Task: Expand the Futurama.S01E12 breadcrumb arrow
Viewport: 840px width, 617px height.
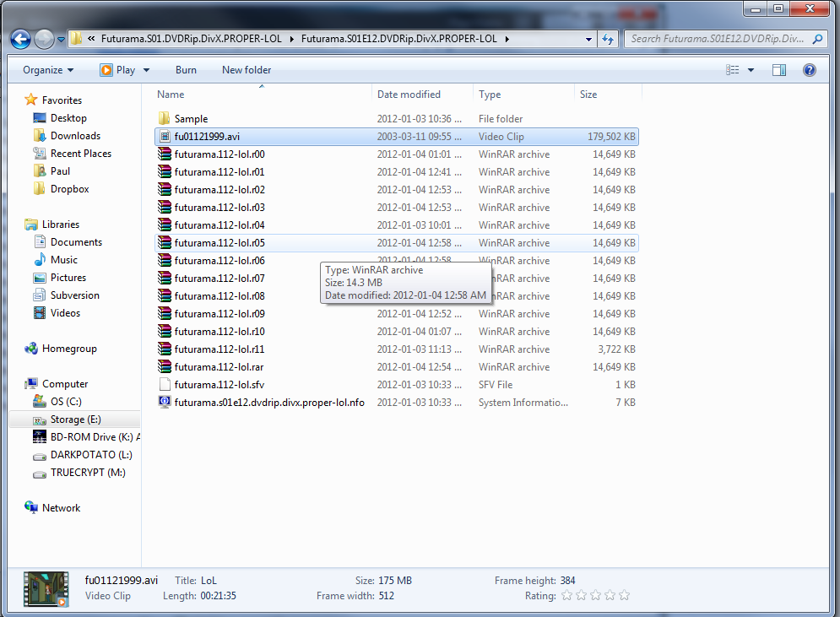Action: pyautogui.click(x=507, y=39)
